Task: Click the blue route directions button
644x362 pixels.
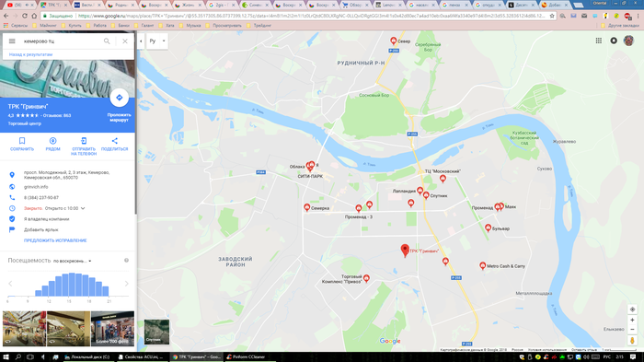Action: [119, 98]
